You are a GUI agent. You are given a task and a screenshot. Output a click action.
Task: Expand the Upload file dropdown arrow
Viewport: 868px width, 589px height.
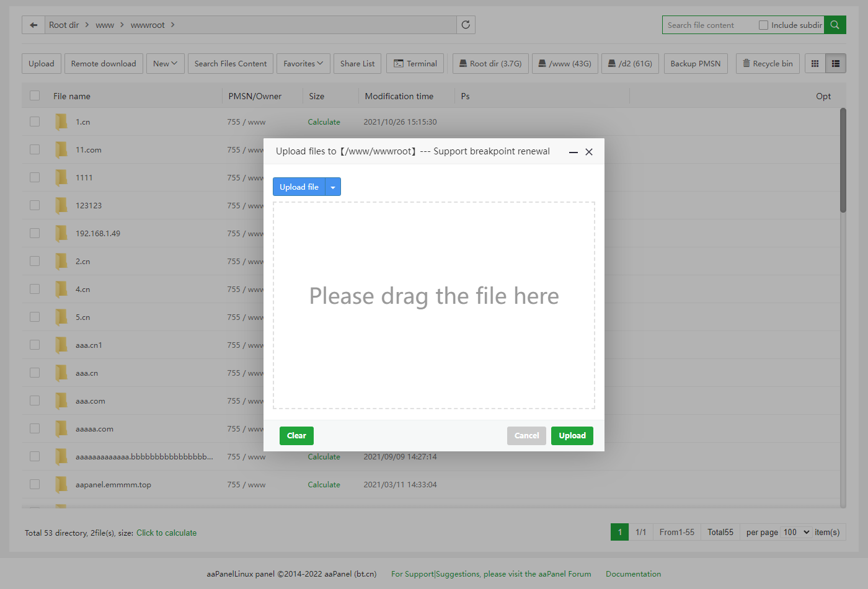[x=333, y=187]
